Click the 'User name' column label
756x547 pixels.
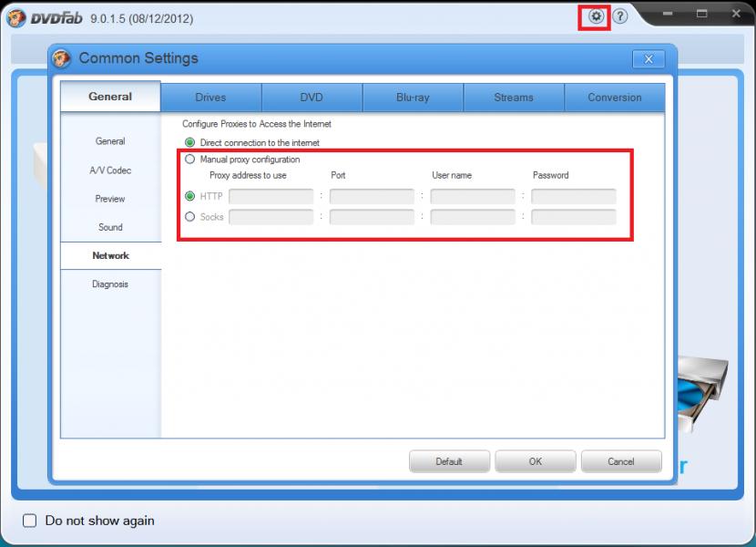[x=452, y=175]
